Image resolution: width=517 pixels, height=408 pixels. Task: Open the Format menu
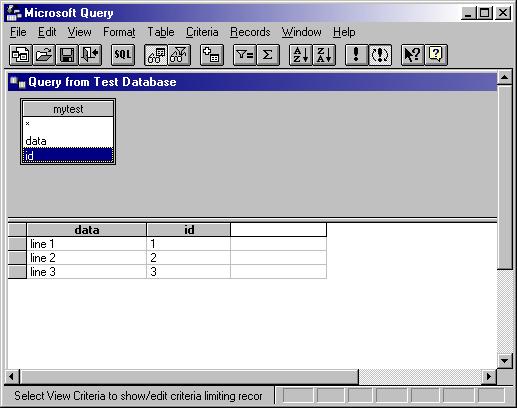[x=119, y=32]
